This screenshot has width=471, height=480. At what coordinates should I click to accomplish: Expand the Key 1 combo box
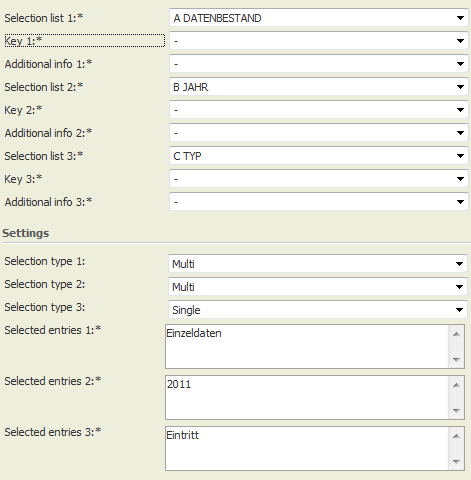(318, 41)
